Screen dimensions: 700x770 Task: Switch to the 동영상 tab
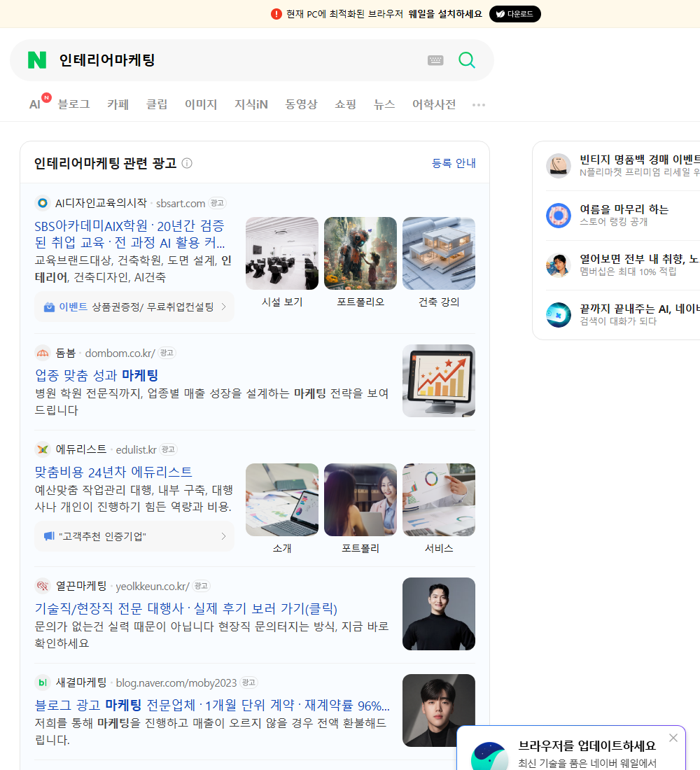[301, 104]
